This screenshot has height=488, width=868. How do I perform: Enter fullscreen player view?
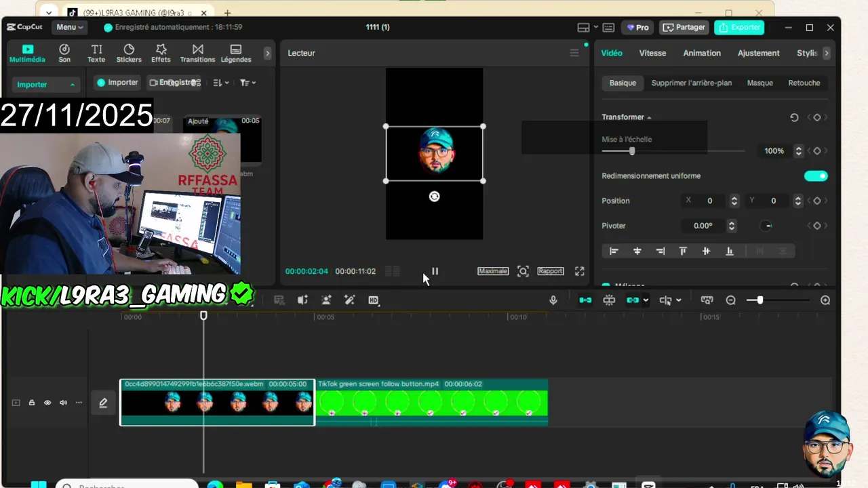click(x=579, y=271)
